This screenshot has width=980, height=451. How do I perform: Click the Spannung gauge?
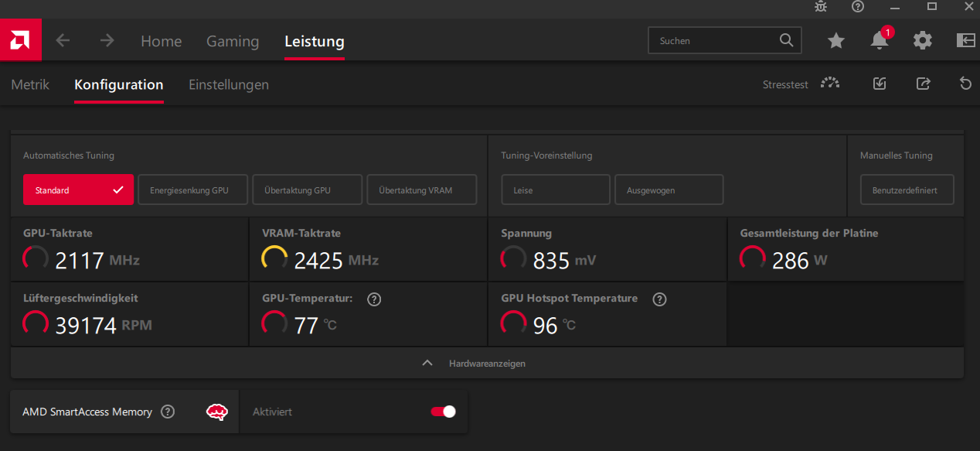point(513,258)
